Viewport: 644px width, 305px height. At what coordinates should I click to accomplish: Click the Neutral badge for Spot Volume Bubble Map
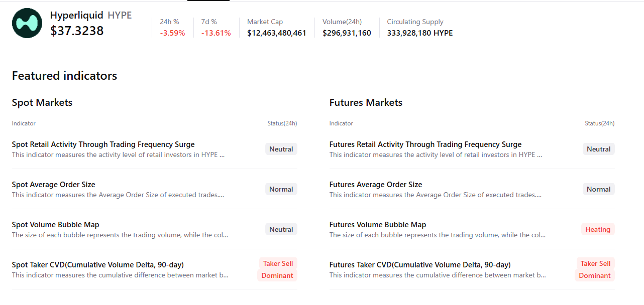click(281, 229)
